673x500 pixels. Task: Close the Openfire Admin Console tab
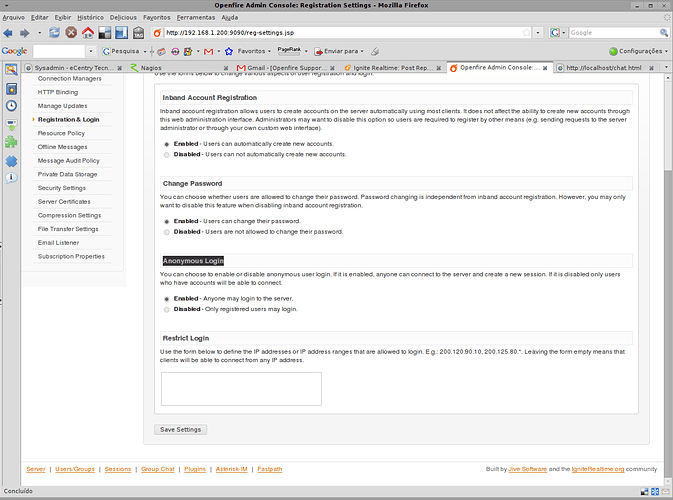[x=545, y=68]
